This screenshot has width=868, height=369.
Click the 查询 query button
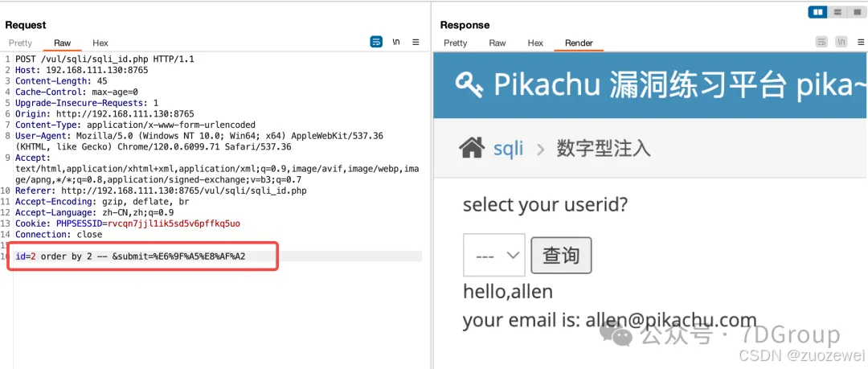coord(561,256)
